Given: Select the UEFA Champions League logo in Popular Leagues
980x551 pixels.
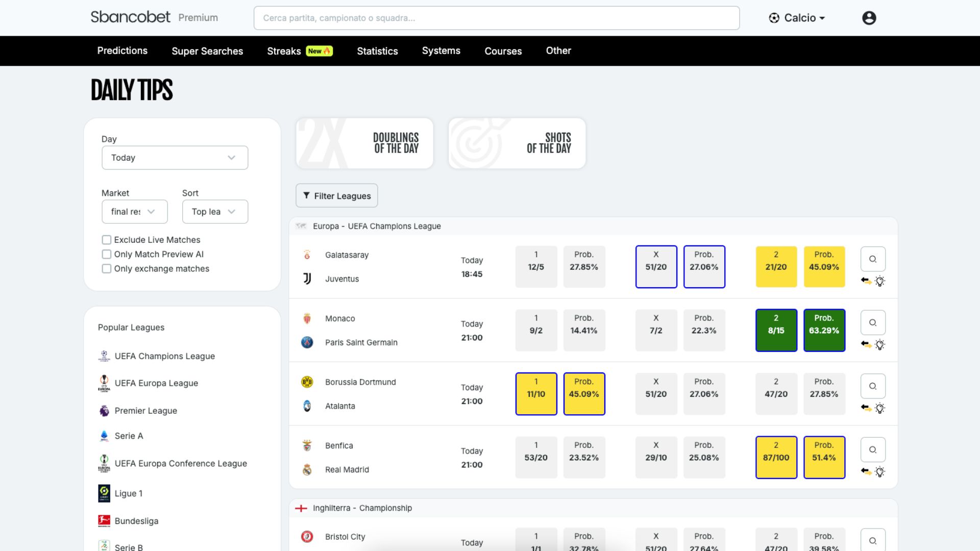Looking at the screenshot, I should point(104,356).
